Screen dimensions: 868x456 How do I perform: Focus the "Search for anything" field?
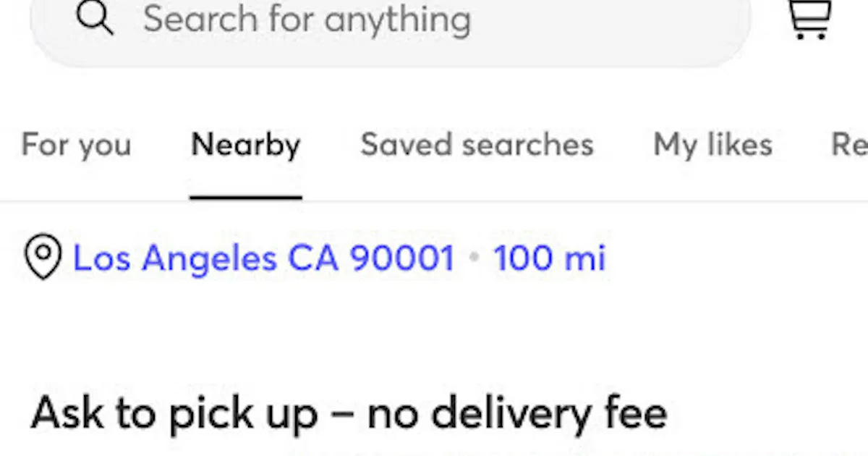coord(391,22)
